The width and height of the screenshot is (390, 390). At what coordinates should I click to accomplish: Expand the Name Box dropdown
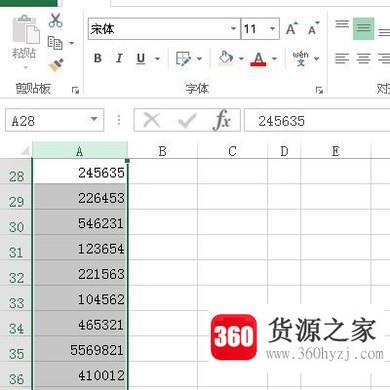pyautogui.click(x=94, y=119)
